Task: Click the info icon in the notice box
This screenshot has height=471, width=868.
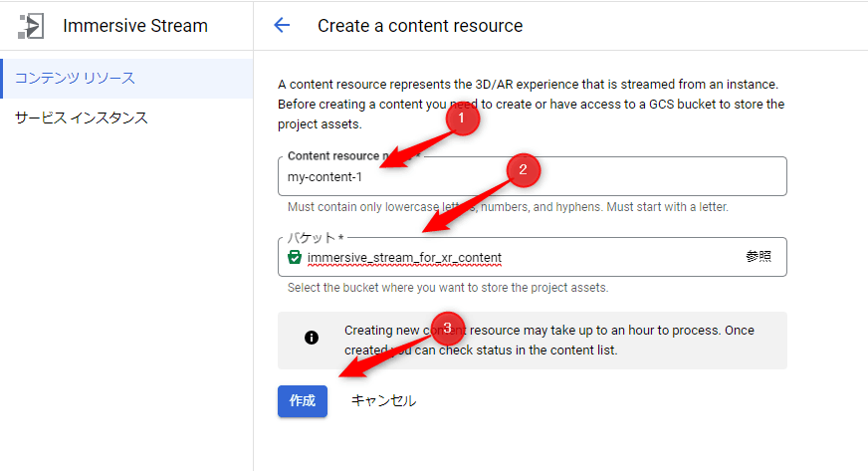Action: point(312,338)
